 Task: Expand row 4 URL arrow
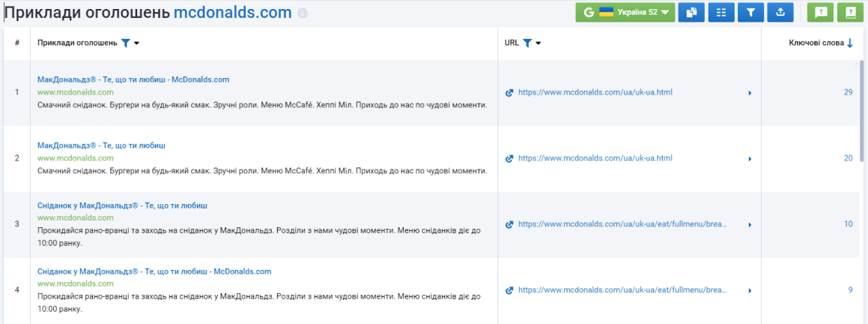point(750,291)
